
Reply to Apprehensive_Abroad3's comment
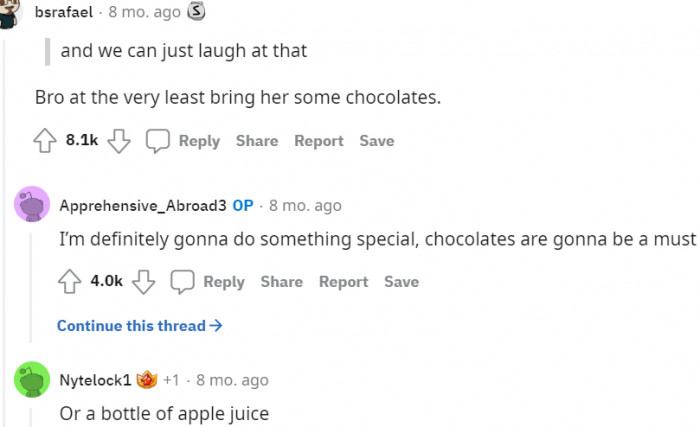click(x=224, y=282)
